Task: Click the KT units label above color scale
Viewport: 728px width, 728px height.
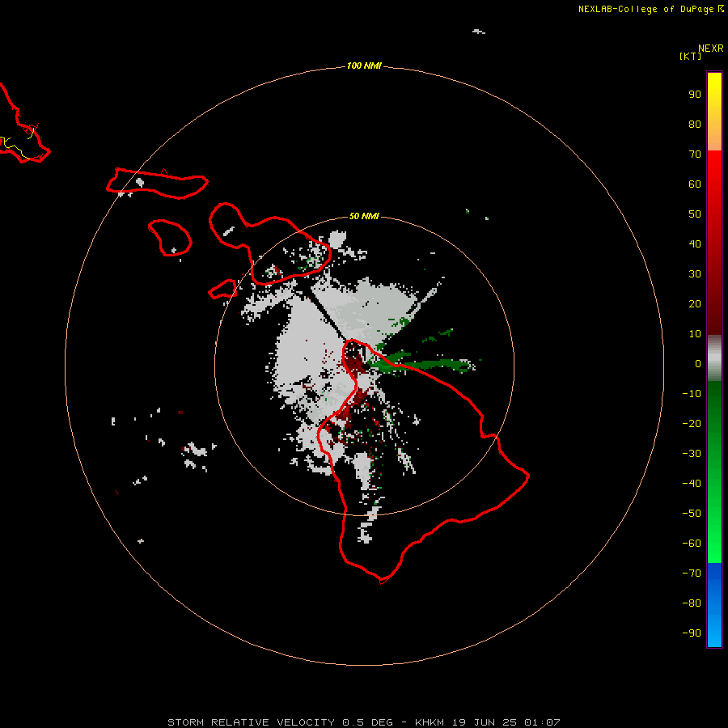Action: coord(691,56)
